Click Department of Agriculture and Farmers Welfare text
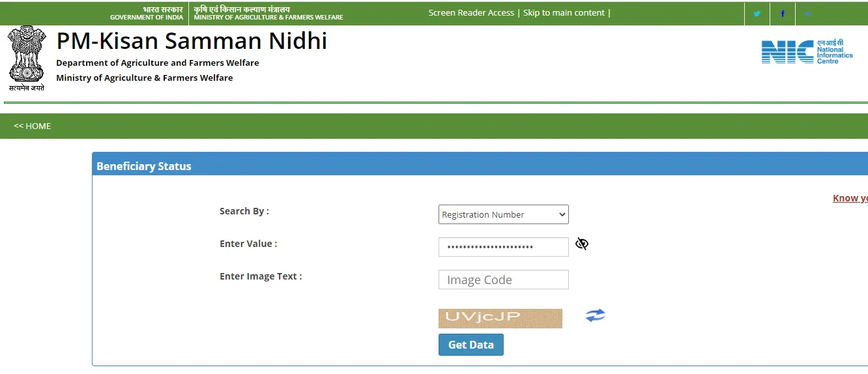This screenshot has width=868, height=374. pos(158,63)
